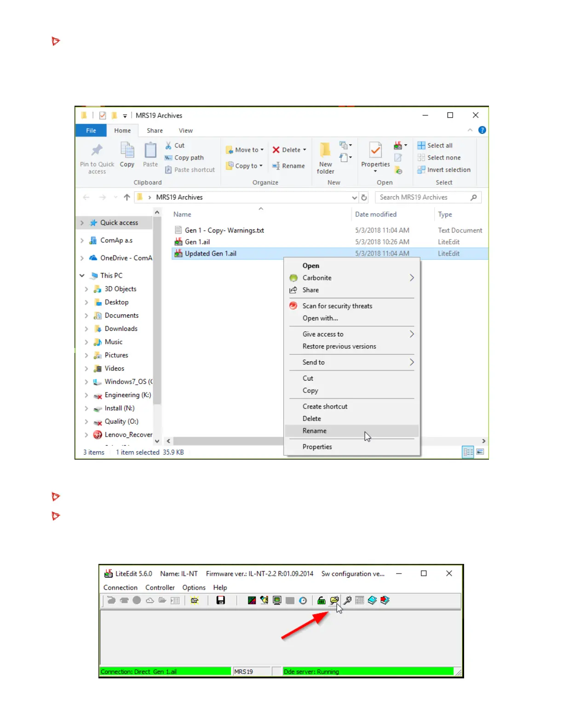Click Delete in the context menu
The width and height of the screenshot is (563, 728).
coord(352,419)
